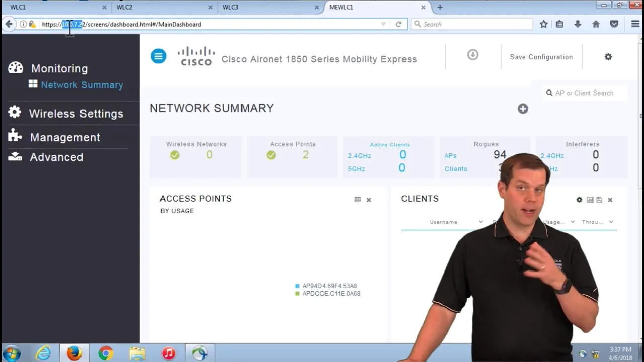Screen dimensions: 644x362
Task: Click the Management puzzle icon
Action: 15,135
